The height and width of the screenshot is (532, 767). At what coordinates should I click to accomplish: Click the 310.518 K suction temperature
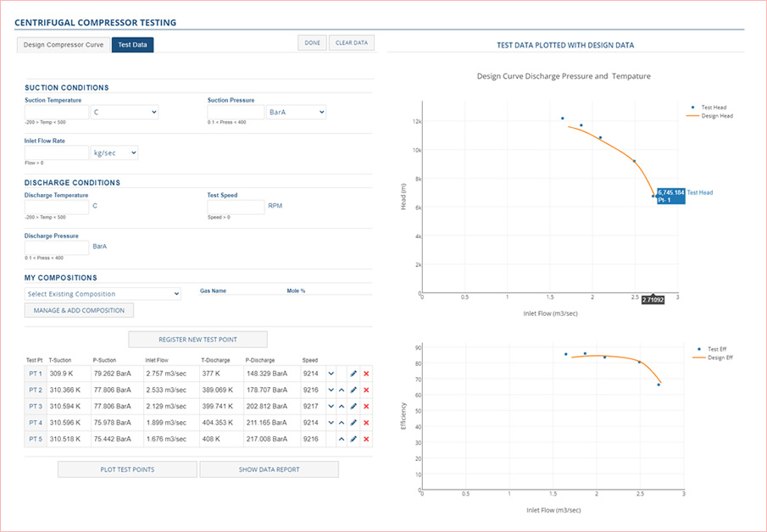pyautogui.click(x=65, y=439)
